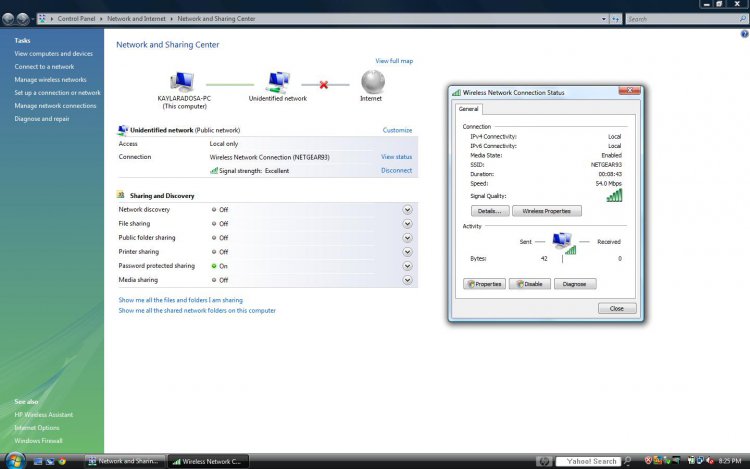This screenshot has height=469, width=750.
Task: Click View full map link
Action: (394, 61)
